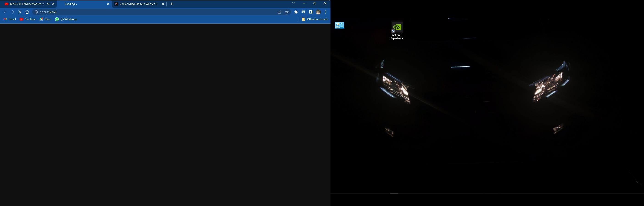The width and height of the screenshot is (644, 206).
Task: Click the share page icon
Action: (x=280, y=12)
